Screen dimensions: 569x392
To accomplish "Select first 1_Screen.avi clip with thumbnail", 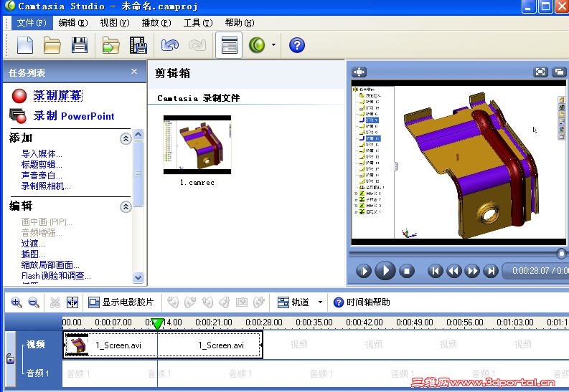I will click(x=110, y=345).
